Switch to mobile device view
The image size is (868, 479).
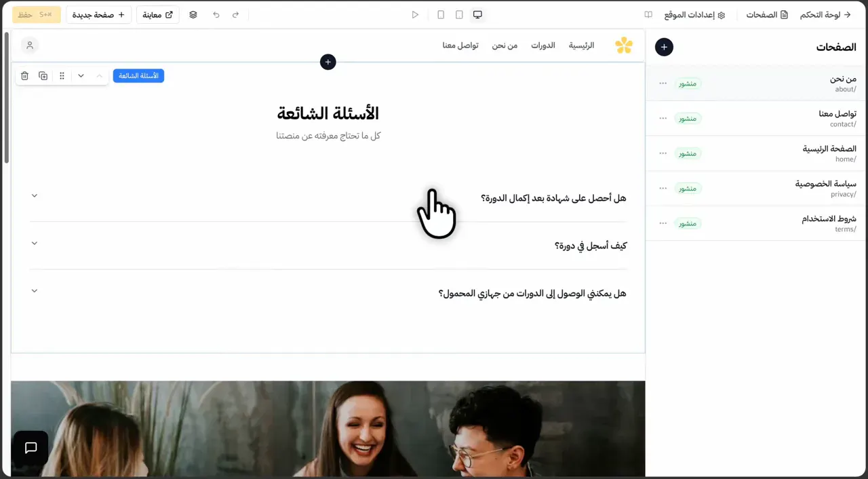441,14
